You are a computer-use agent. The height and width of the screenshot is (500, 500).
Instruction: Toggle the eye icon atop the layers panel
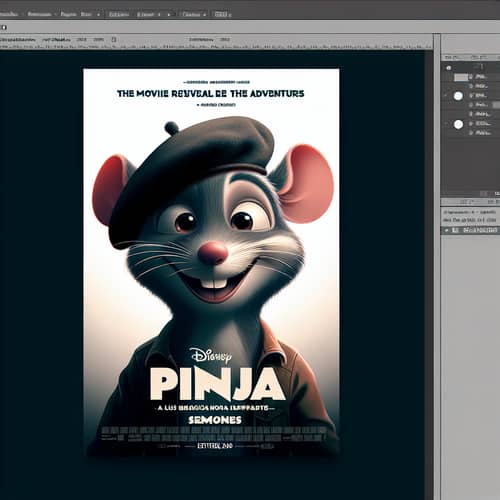click(449, 68)
